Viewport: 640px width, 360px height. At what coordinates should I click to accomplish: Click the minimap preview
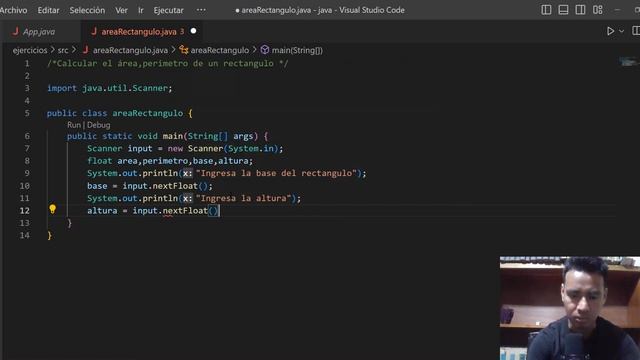628,62
